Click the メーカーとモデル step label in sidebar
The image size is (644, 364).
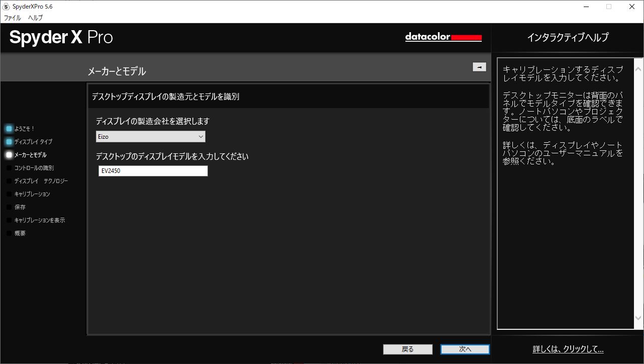tap(31, 155)
